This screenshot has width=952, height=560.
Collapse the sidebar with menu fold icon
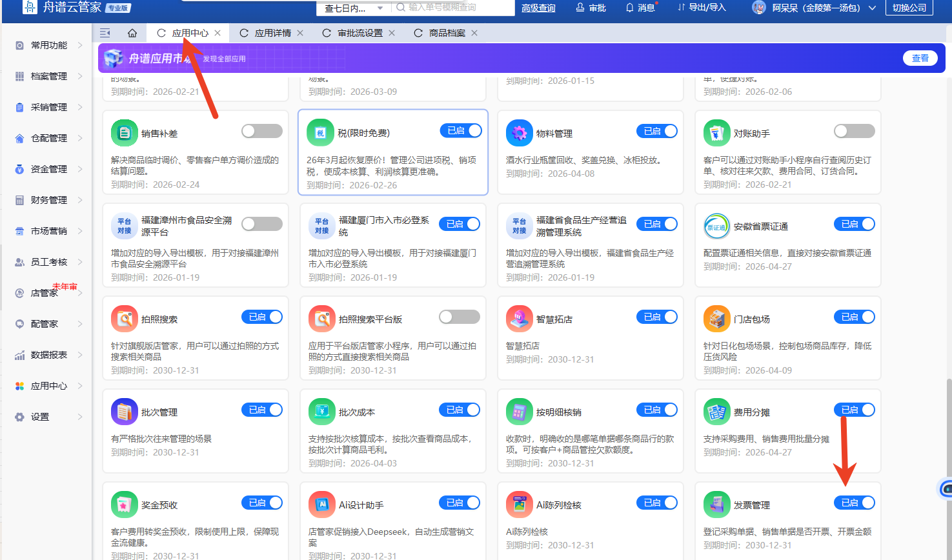tap(105, 33)
